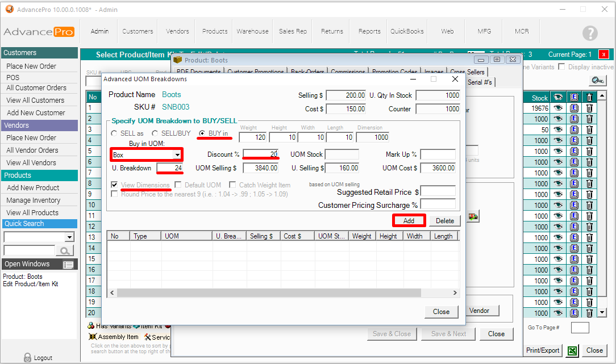The width and height of the screenshot is (616, 364).
Task: Select the SELL as radio button
Action: [x=114, y=133]
